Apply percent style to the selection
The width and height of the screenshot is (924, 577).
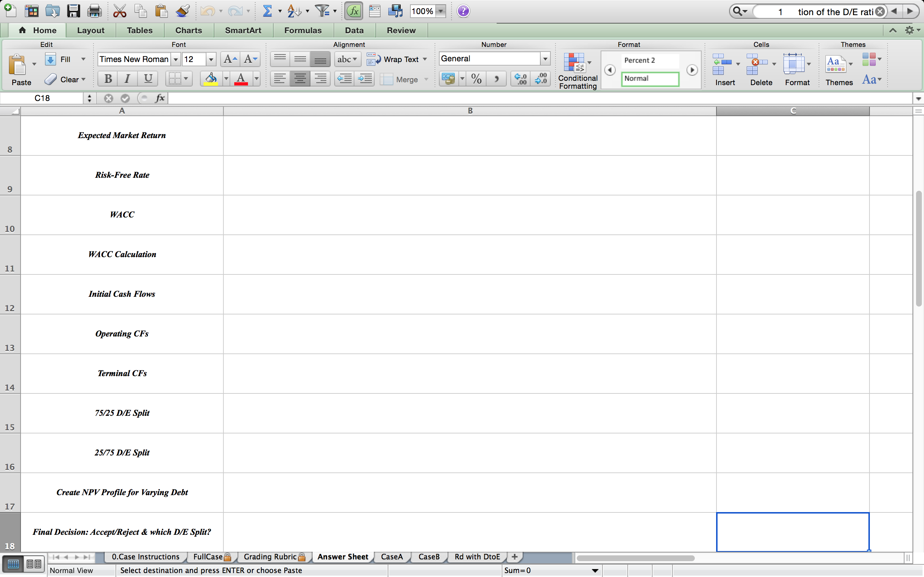coord(476,79)
